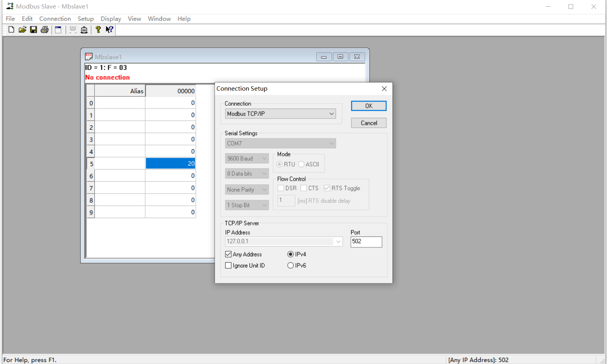Viewport: 607px width, 364px height.
Task: Enable the Ignore Unit ID checkbox
Action: click(229, 265)
